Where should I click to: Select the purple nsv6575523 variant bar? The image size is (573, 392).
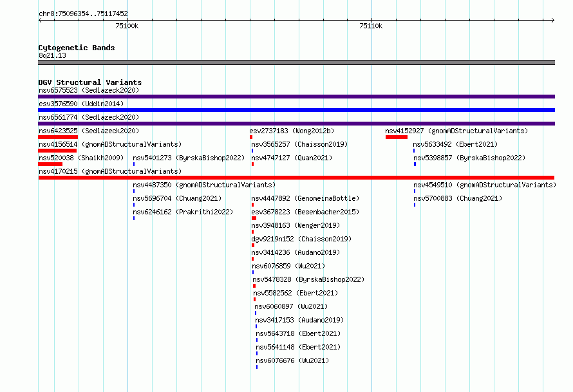click(296, 97)
